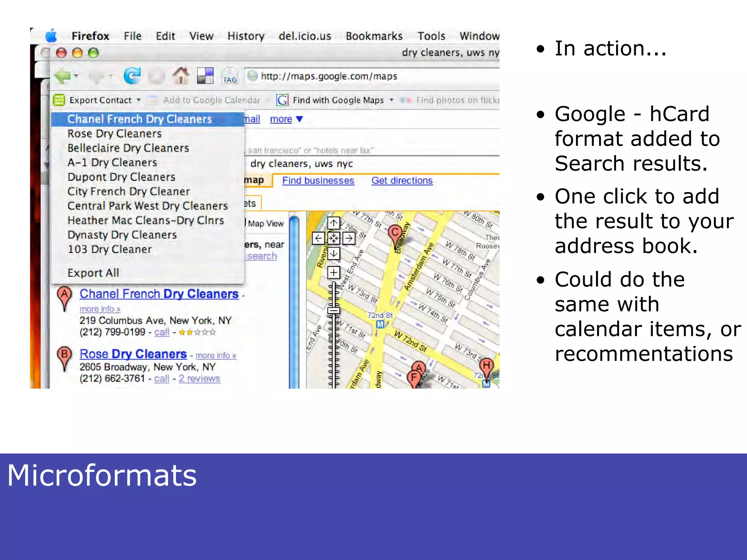Click the del.icio.us bookmarks toolbar icon

pos(205,76)
